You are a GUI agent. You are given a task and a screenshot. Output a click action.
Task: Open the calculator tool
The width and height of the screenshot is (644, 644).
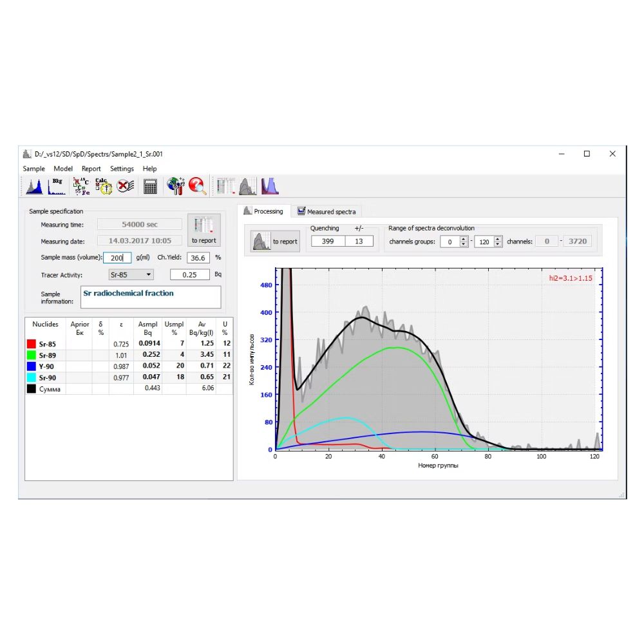150,186
